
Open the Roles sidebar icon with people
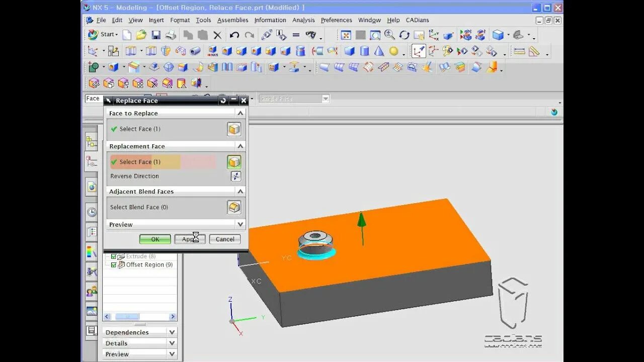click(x=92, y=291)
